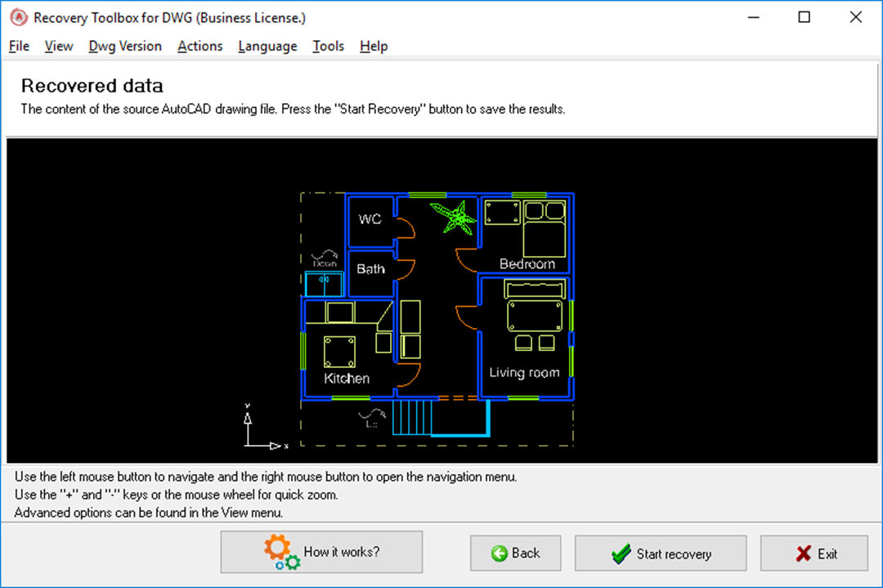Open the View menu
This screenshot has height=588, width=883.
(59, 46)
